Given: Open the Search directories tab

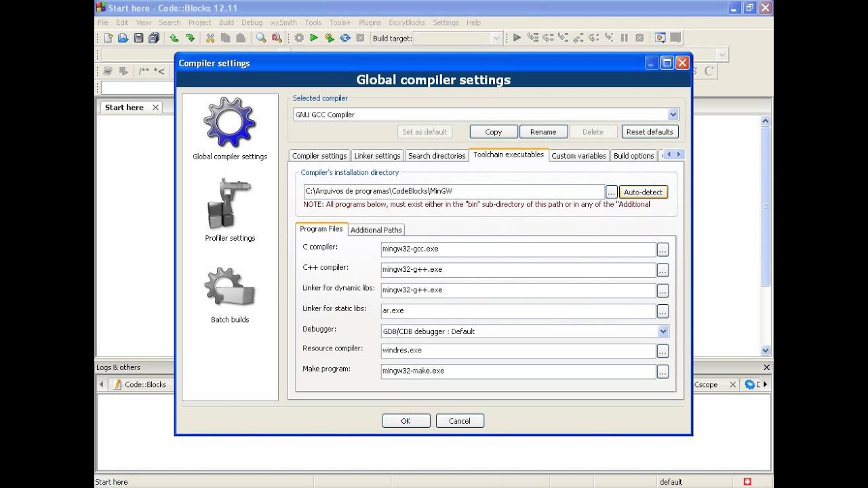Looking at the screenshot, I should (x=437, y=156).
